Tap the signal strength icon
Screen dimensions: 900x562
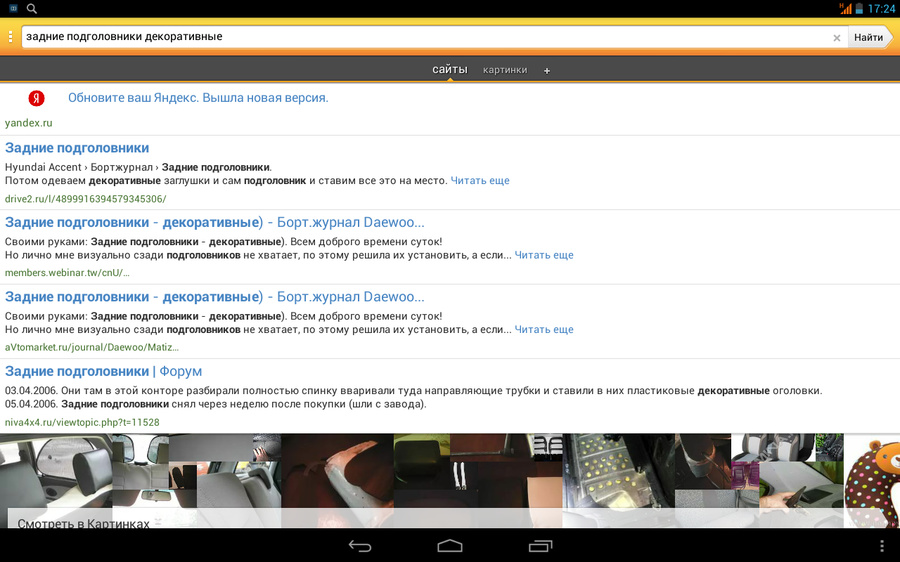point(845,9)
